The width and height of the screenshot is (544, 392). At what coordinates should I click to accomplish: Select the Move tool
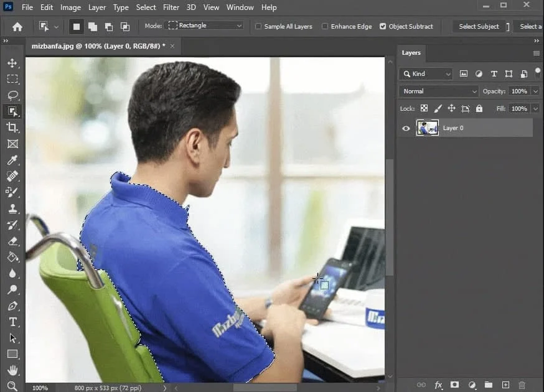(x=12, y=63)
